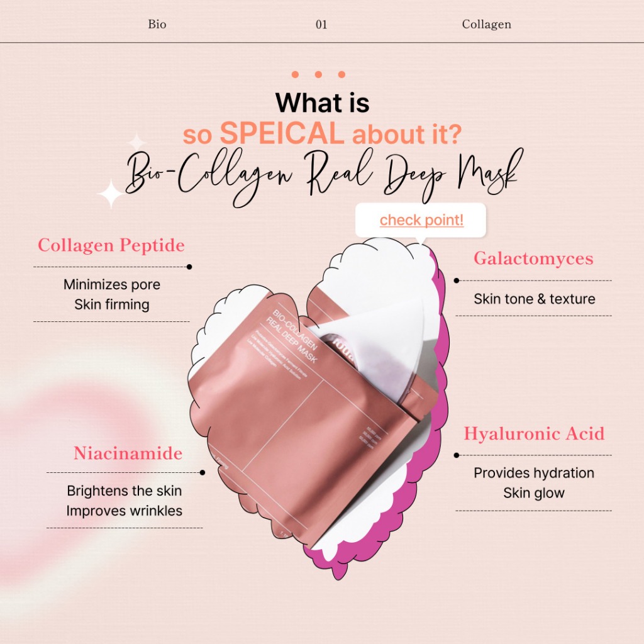This screenshot has width=644, height=644.
Task: Click bullet dot under Collagen Peptide
Action: (x=189, y=267)
